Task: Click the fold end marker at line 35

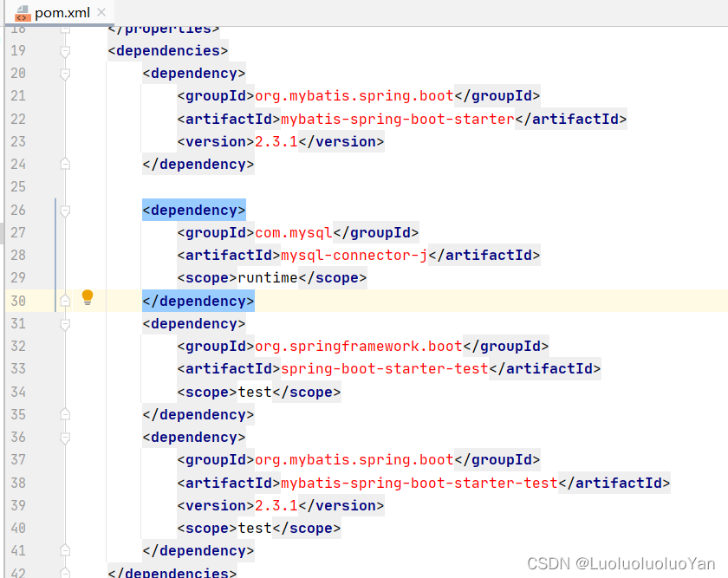Action: [64, 414]
